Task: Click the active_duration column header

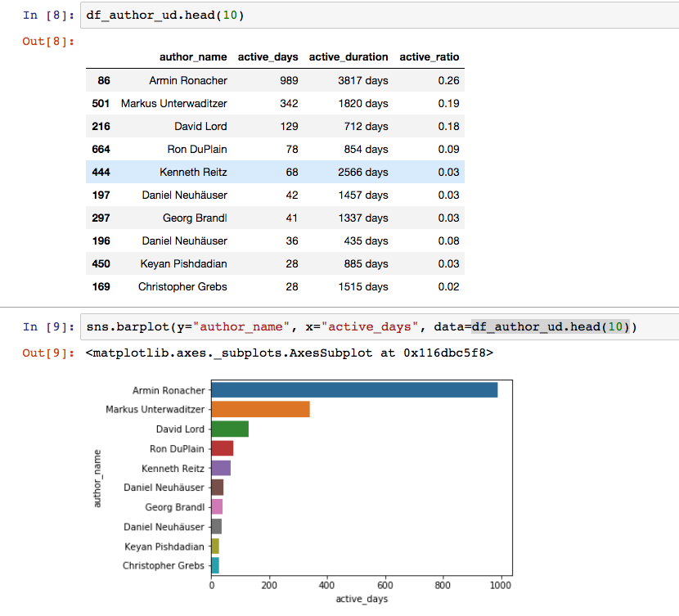Action: pyautogui.click(x=348, y=56)
